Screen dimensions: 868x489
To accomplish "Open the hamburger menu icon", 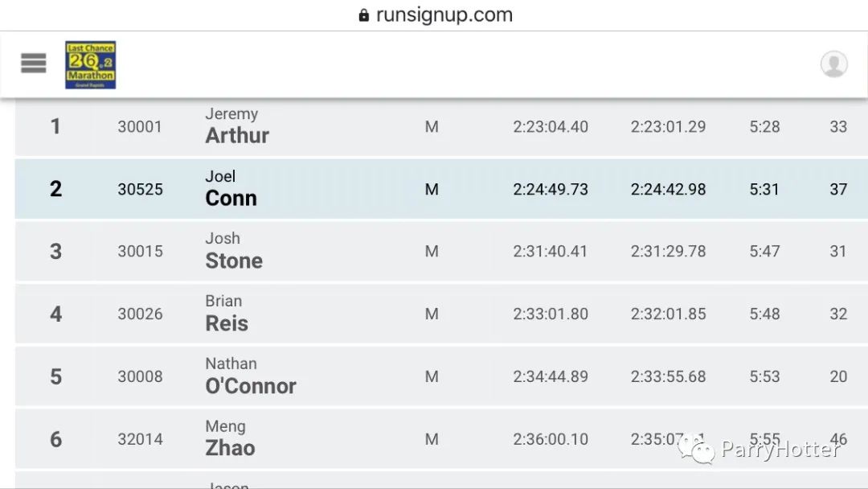I will [33, 63].
